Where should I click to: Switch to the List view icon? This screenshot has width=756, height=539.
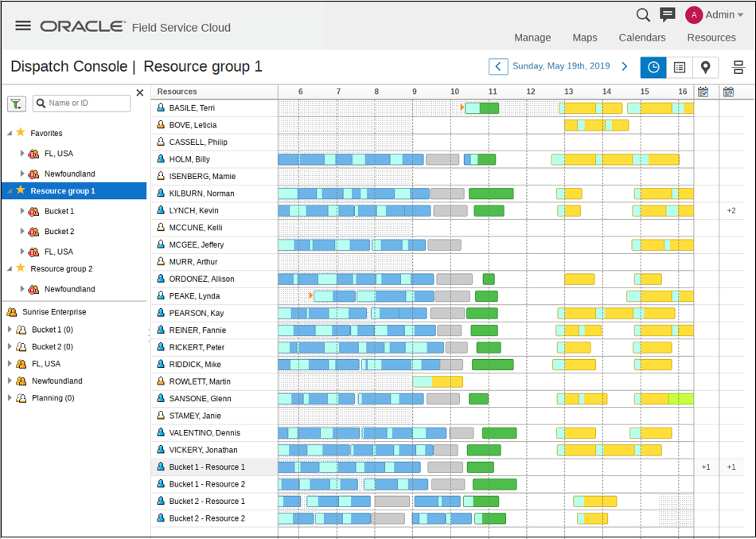(x=679, y=68)
